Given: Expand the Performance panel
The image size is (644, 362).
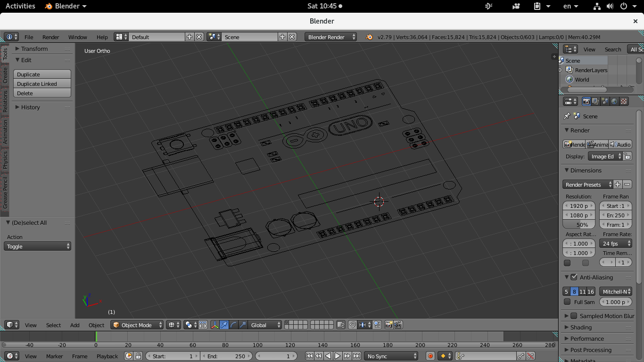Looking at the screenshot, I should (587, 338).
